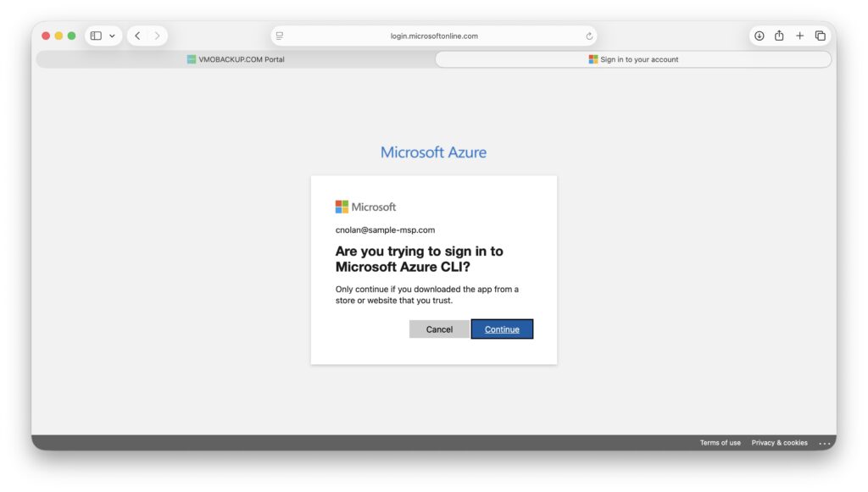Image resolution: width=868 pixels, height=492 pixels.
Task: Open the Terms of use link
Action: pyautogui.click(x=720, y=443)
